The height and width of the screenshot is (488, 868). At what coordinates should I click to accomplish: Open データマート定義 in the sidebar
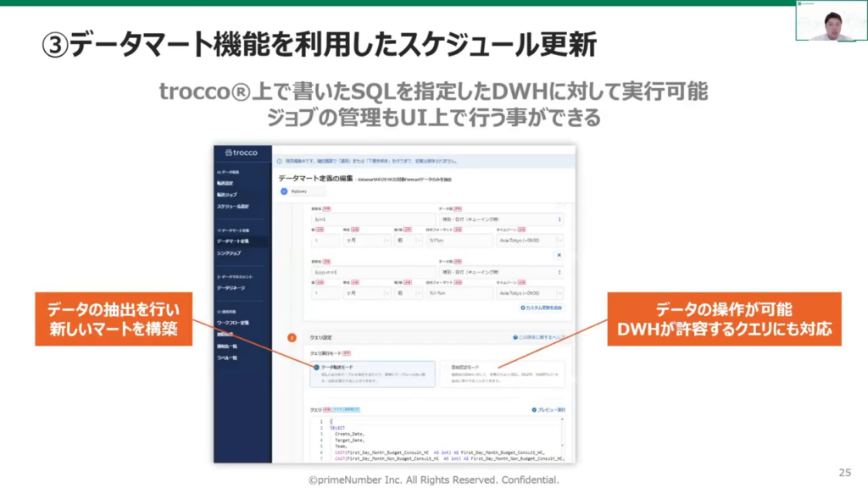point(232,241)
